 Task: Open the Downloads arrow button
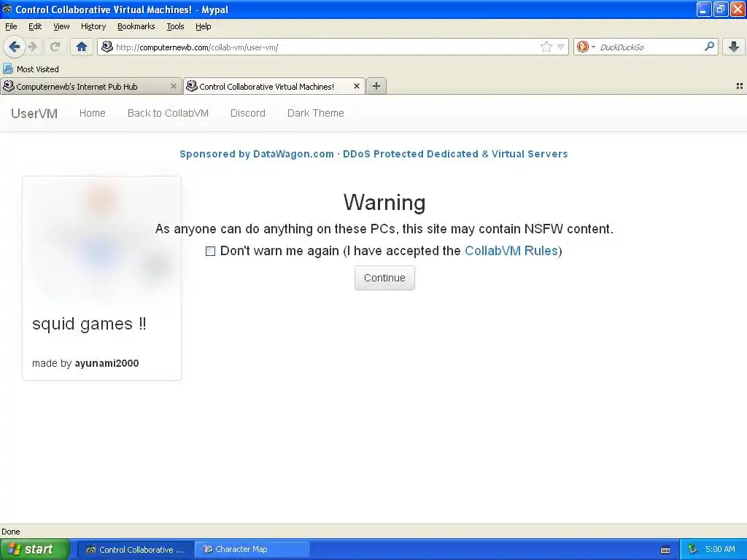pos(734,47)
